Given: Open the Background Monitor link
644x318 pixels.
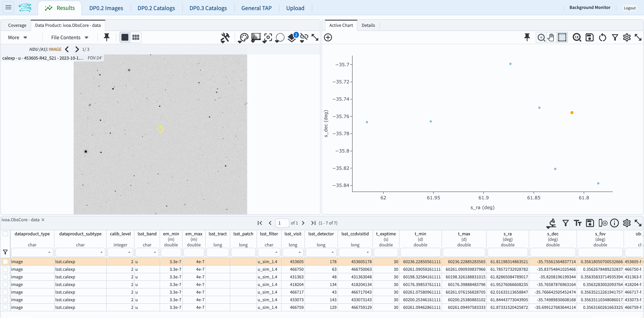Looking at the screenshot, I should coord(590,7).
